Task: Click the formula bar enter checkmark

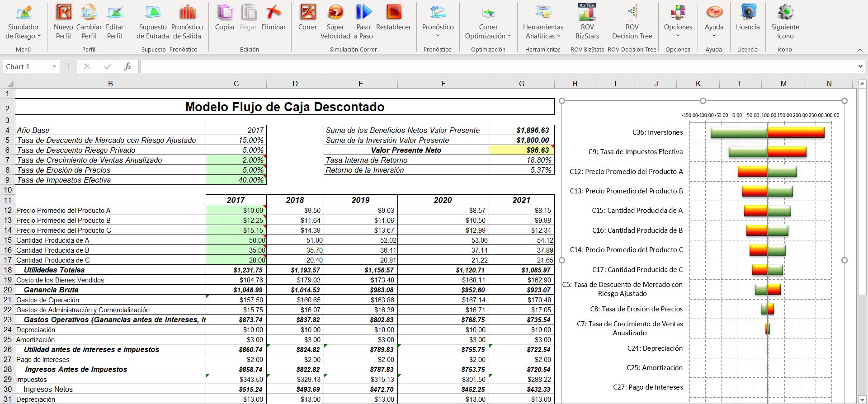Action: 107,66
